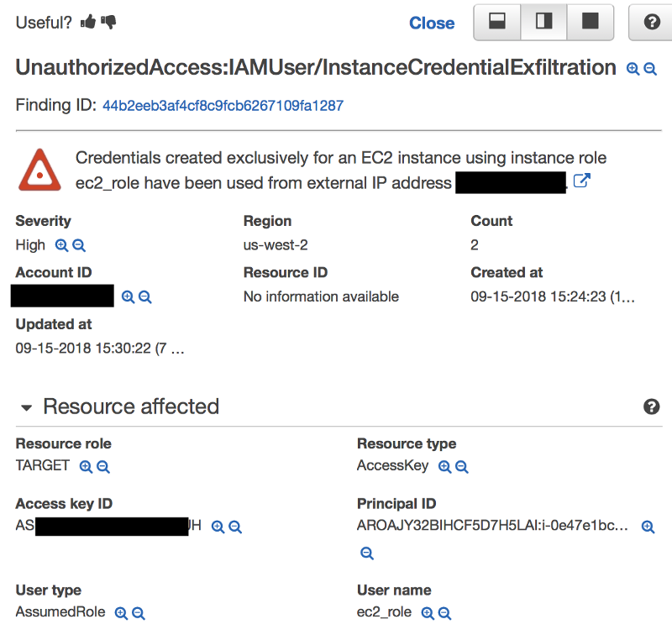
Task: Include user name ec2_role in filter
Action: [428, 613]
